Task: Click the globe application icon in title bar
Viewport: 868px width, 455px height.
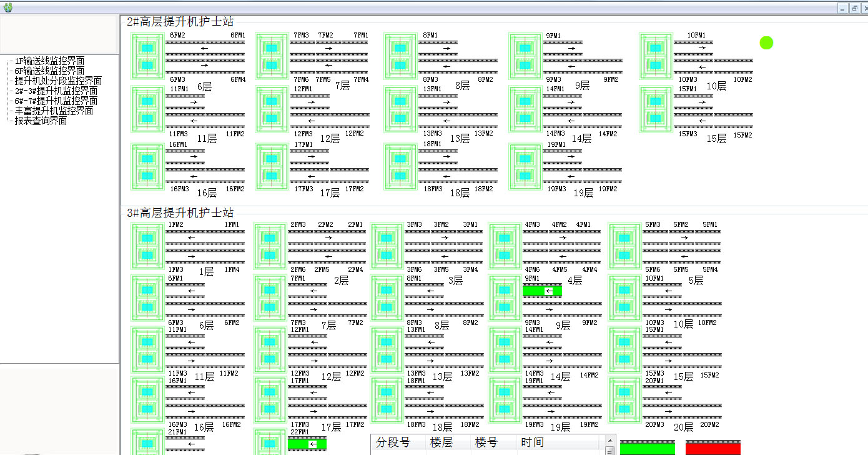Action: click(7, 7)
